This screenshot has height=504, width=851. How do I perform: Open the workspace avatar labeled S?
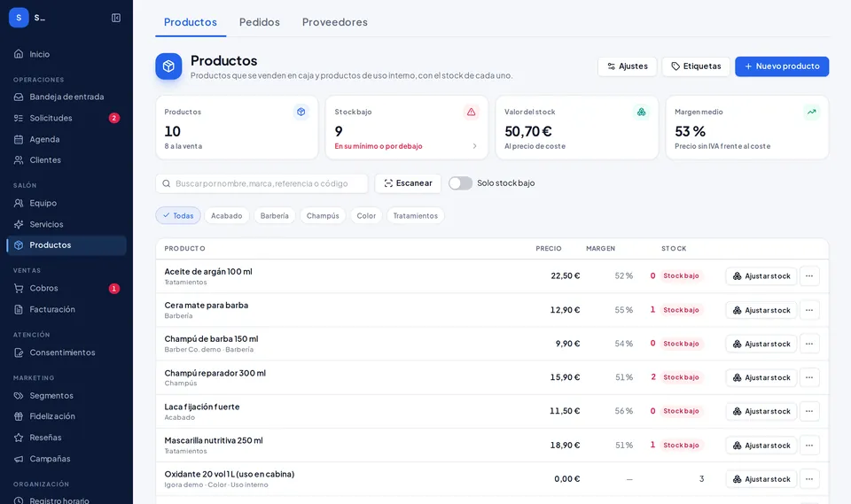[x=19, y=18]
